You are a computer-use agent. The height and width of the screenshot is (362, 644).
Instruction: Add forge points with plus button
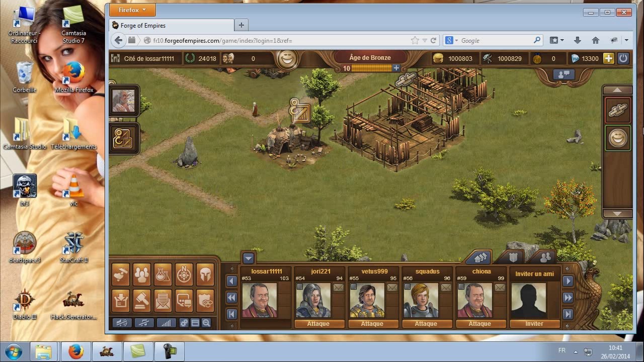pos(396,68)
